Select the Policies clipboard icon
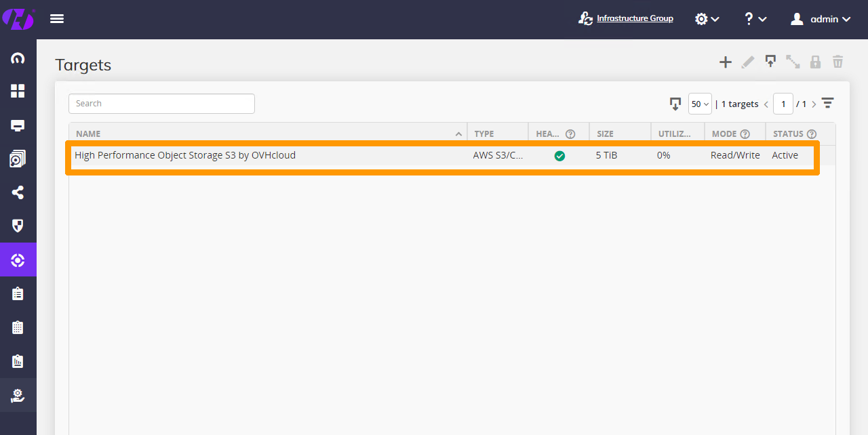 [18, 293]
